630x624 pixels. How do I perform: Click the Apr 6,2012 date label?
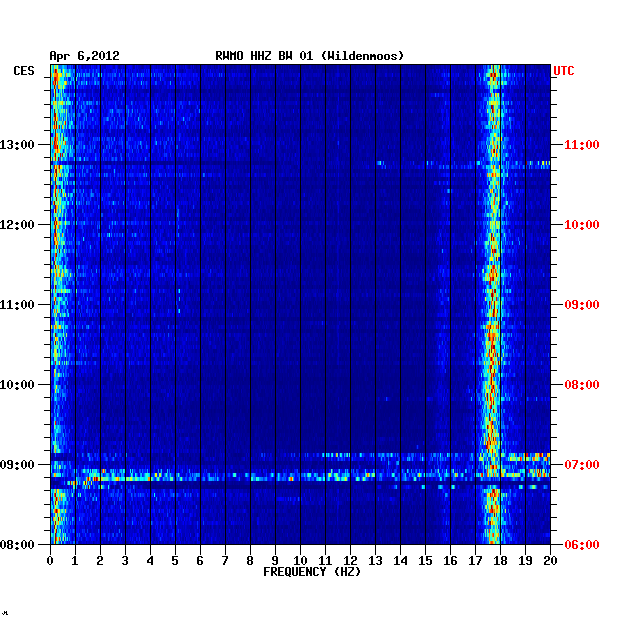(x=84, y=56)
